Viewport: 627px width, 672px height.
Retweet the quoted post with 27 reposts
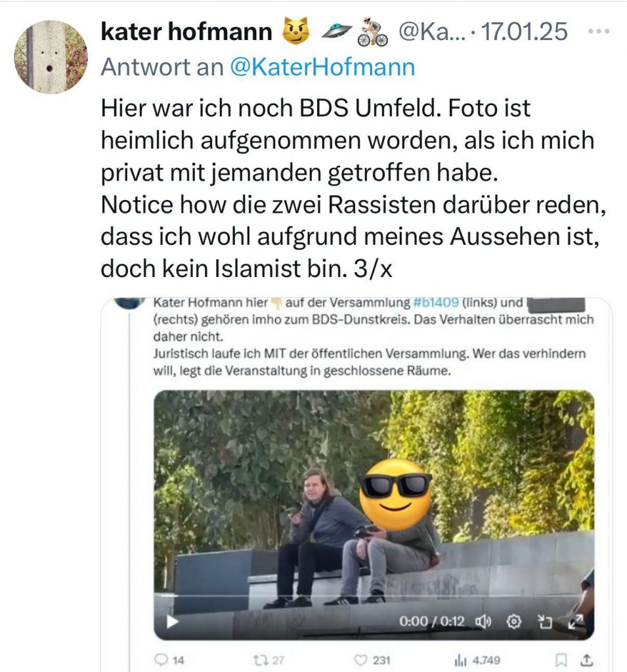269,660
